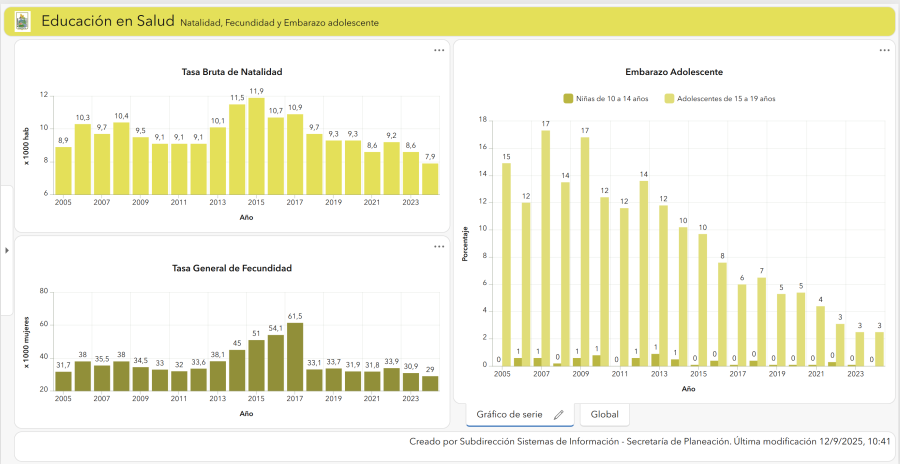The image size is (900, 464).
Task: Click the 2007 adolescent pregnancy bar labeled 17
Action: (546, 248)
